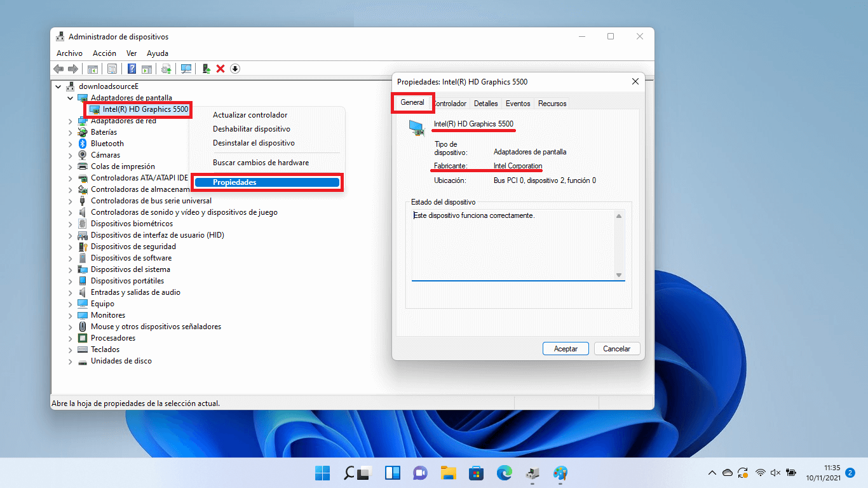Click the Back arrow in Device Manager toolbar
This screenshot has height=488, width=868.
click(58, 69)
